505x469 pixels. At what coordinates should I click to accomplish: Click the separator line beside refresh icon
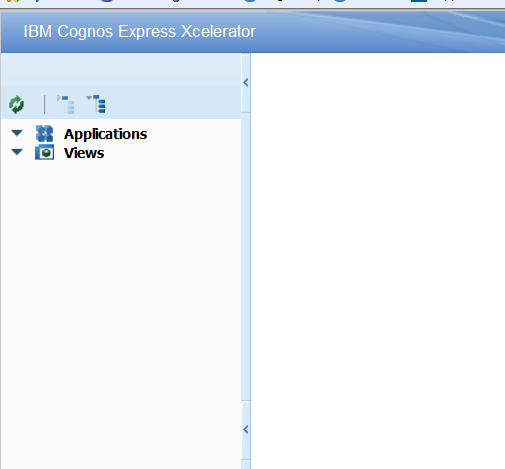tap(44, 104)
